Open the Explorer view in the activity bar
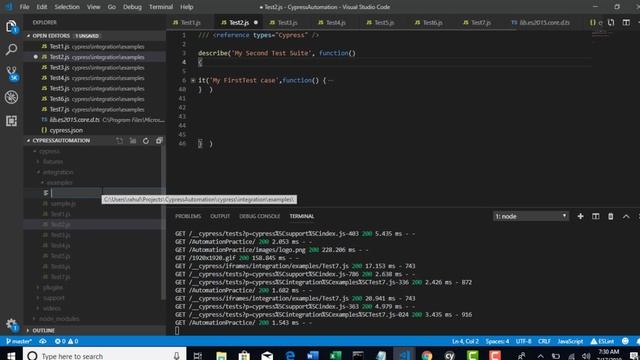The height and width of the screenshot is (360, 640). (x=11, y=27)
